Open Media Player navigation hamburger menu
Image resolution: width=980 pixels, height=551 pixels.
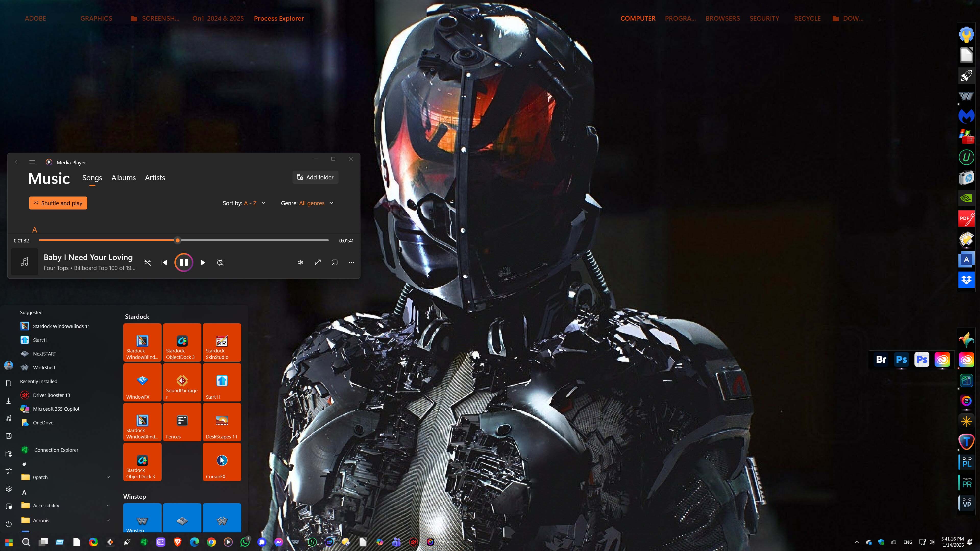click(32, 162)
